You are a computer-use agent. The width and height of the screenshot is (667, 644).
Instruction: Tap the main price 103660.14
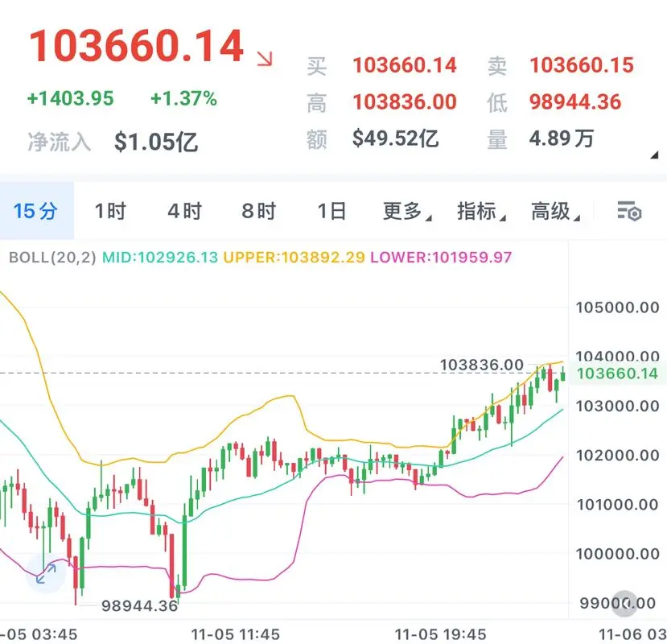[136, 47]
